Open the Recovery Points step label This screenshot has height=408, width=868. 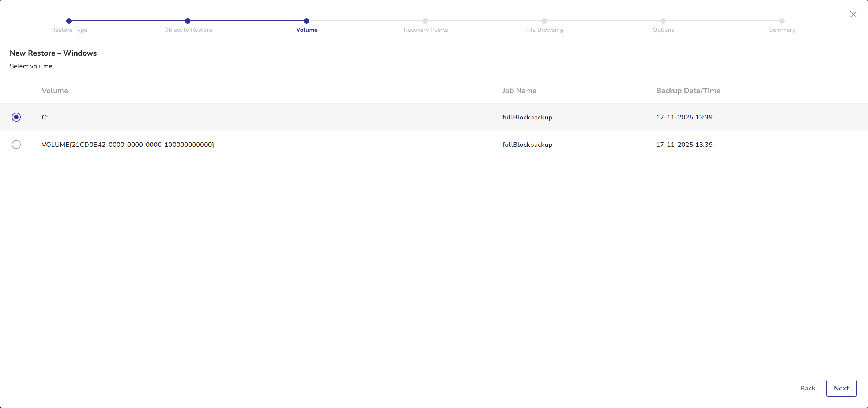426,30
